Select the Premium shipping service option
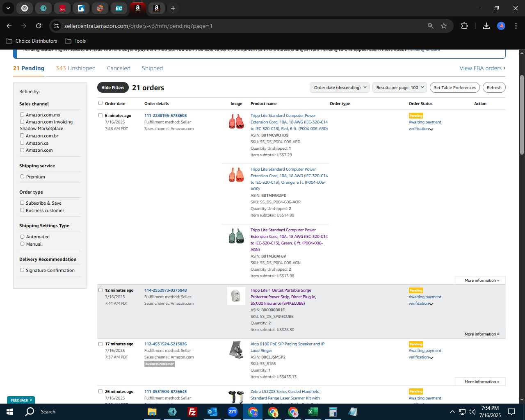 point(22,176)
